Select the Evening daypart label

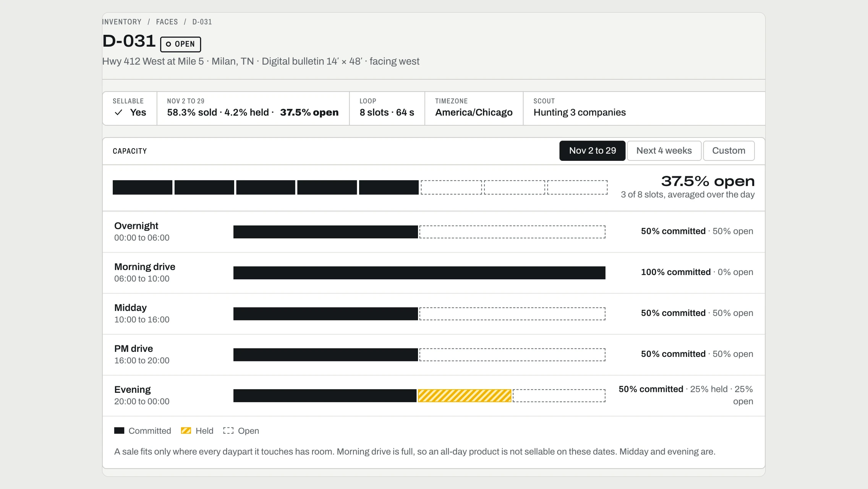click(132, 389)
